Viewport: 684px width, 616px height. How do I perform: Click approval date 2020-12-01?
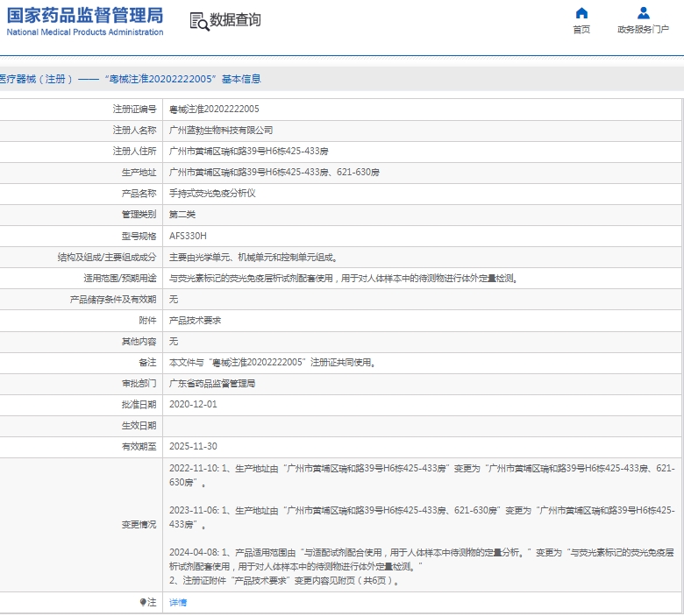click(193, 404)
